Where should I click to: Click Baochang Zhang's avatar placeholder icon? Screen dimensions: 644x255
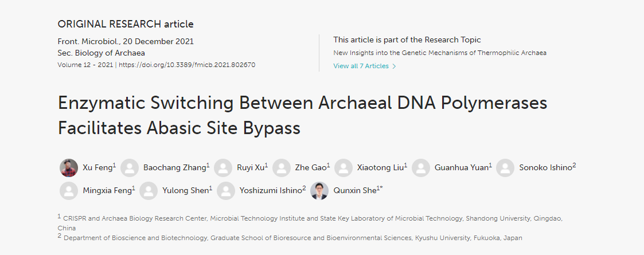tap(130, 168)
